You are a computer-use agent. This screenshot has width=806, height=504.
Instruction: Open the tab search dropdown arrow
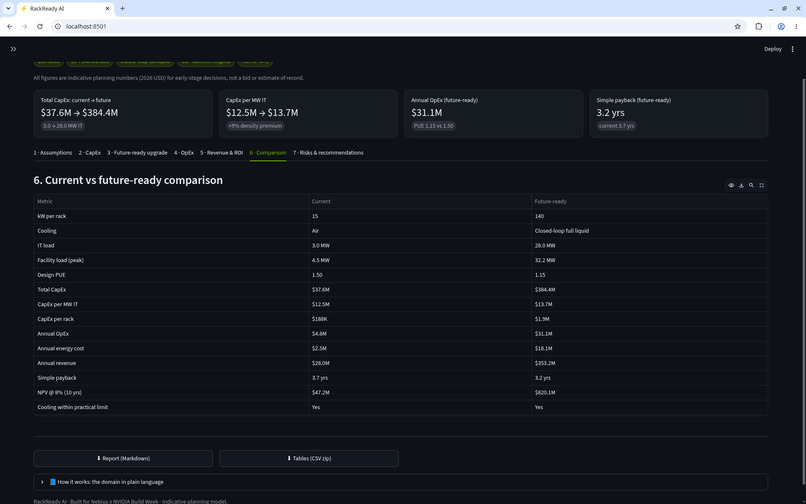(x=8, y=8)
